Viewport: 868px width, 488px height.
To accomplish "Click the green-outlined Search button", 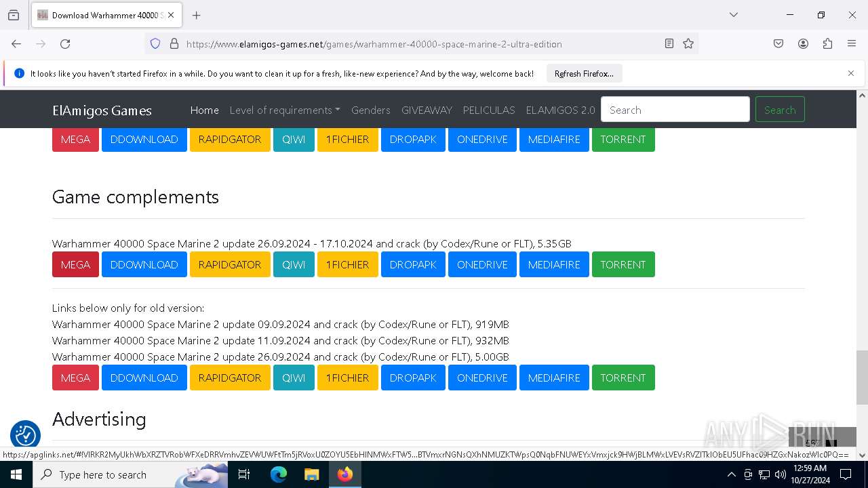I will (780, 109).
